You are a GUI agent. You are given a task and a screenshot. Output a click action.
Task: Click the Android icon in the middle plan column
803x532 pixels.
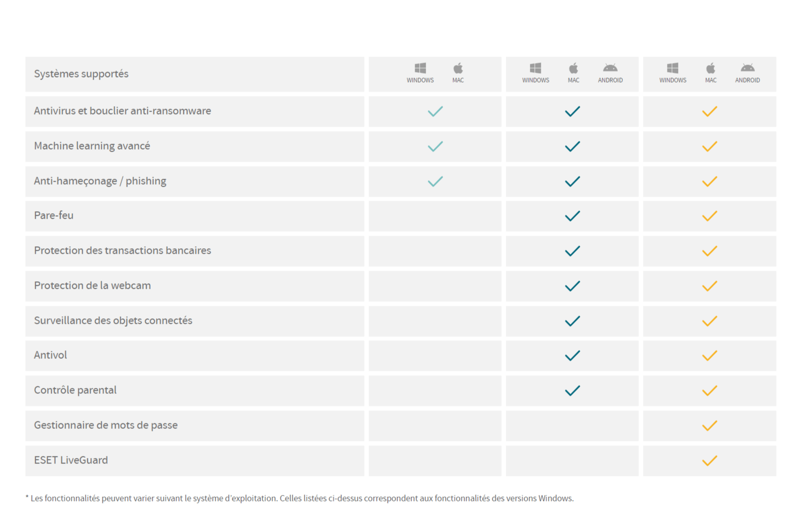(610, 68)
